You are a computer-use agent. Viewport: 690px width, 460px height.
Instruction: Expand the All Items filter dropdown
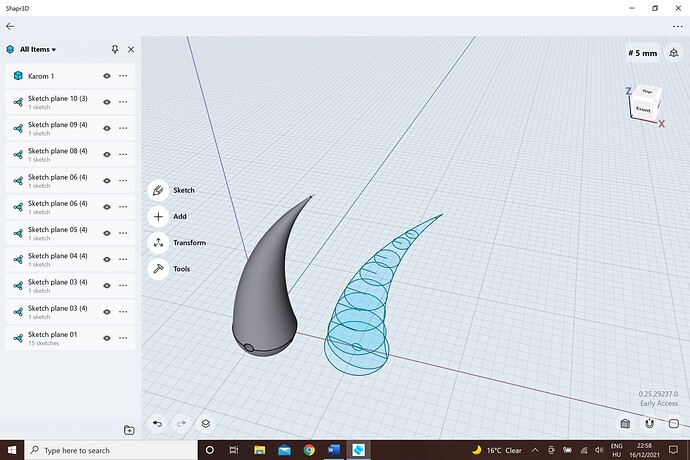[37, 49]
